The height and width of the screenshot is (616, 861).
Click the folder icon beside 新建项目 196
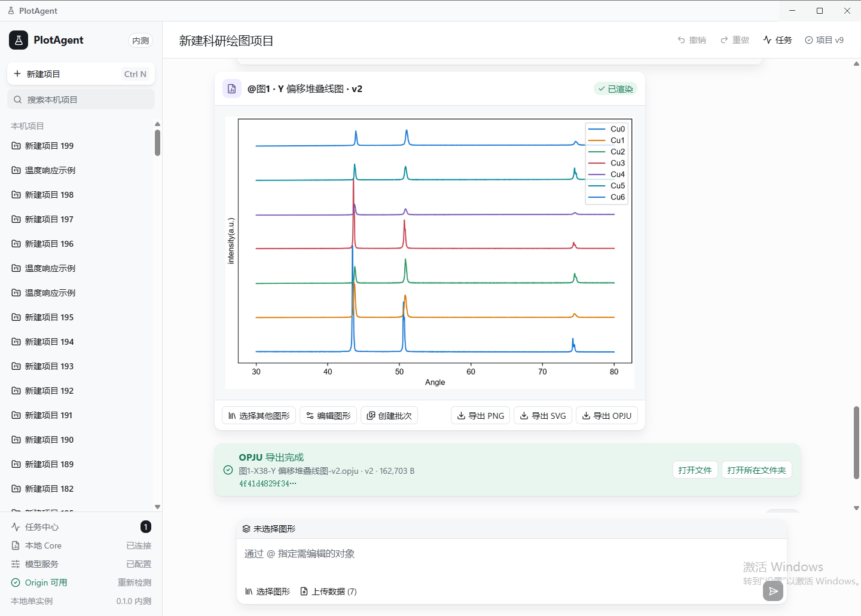(16, 244)
